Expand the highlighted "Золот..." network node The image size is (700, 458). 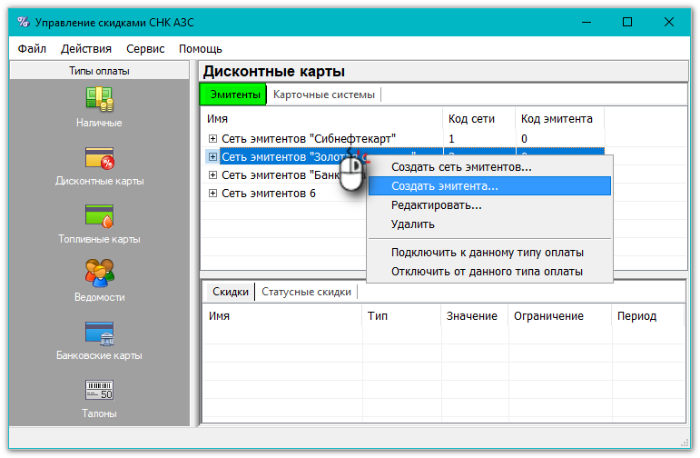[x=213, y=156]
